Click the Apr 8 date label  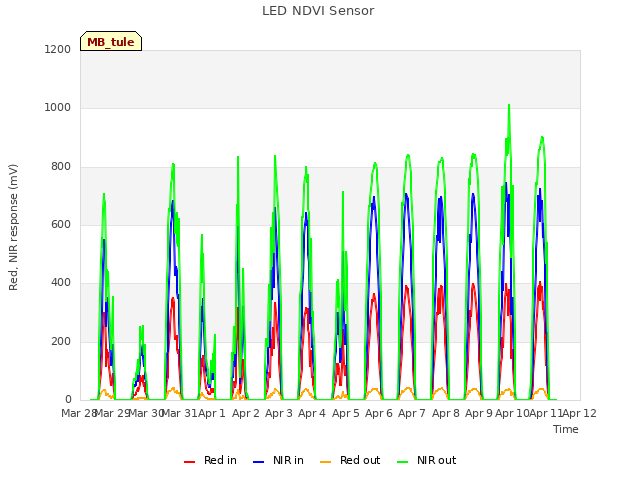446,413
